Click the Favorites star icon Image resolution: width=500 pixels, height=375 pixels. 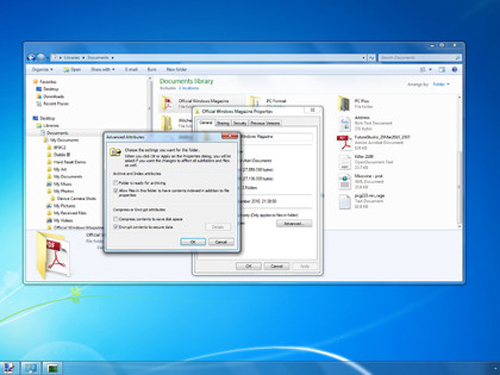(x=35, y=82)
